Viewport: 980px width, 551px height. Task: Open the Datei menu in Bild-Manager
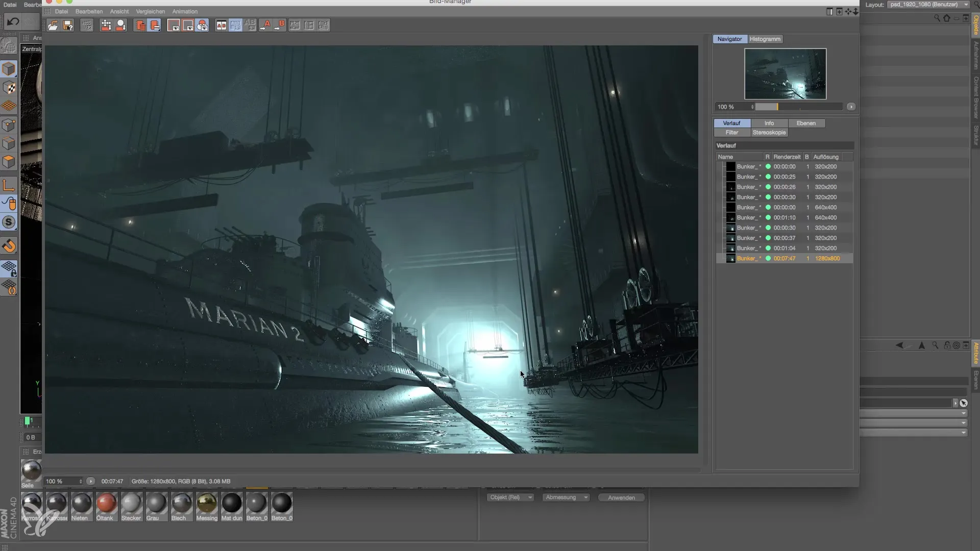point(61,11)
